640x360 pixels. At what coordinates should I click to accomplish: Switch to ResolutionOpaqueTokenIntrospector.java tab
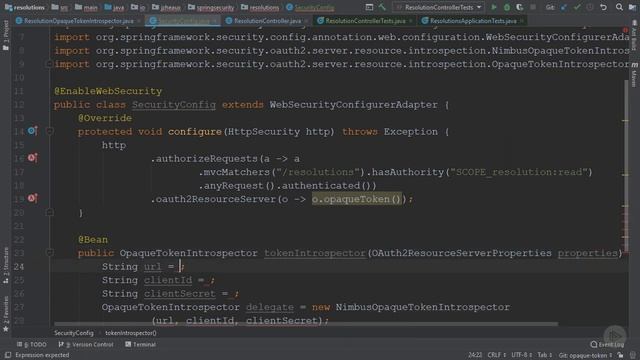pyautogui.click(x=78, y=21)
